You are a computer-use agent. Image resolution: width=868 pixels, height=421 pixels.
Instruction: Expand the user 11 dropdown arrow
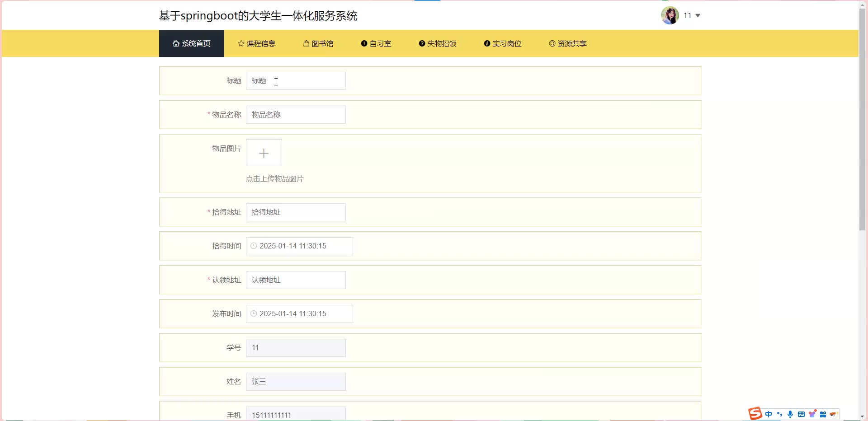tap(698, 15)
